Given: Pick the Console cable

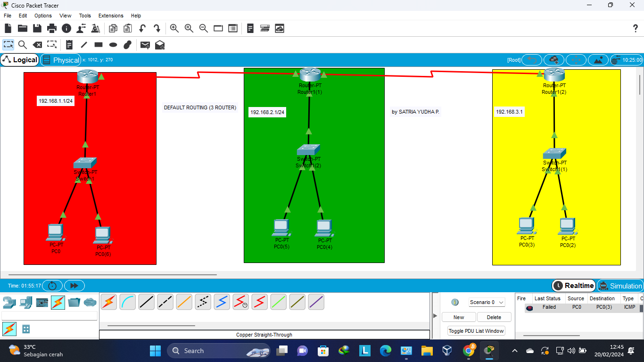Looking at the screenshot, I should point(128,302).
